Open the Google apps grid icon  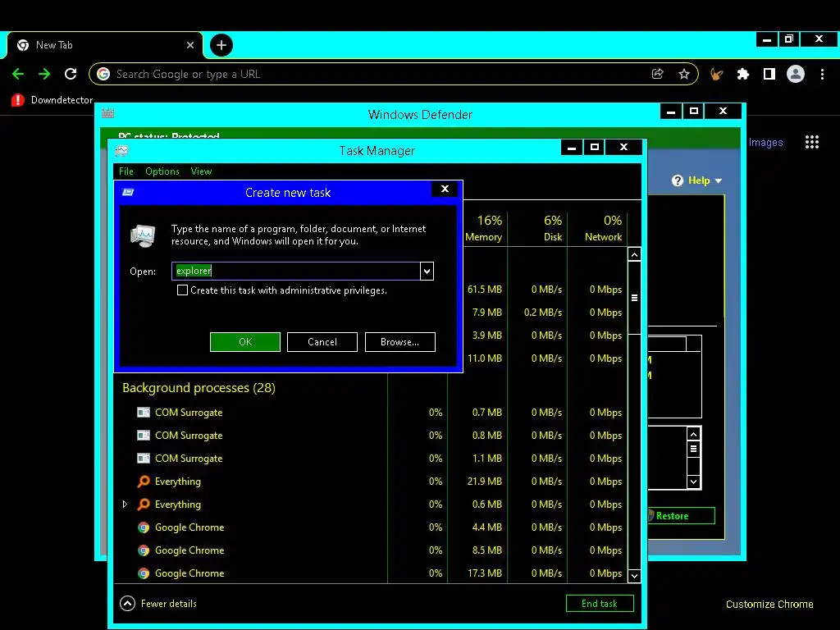tap(811, 142)
